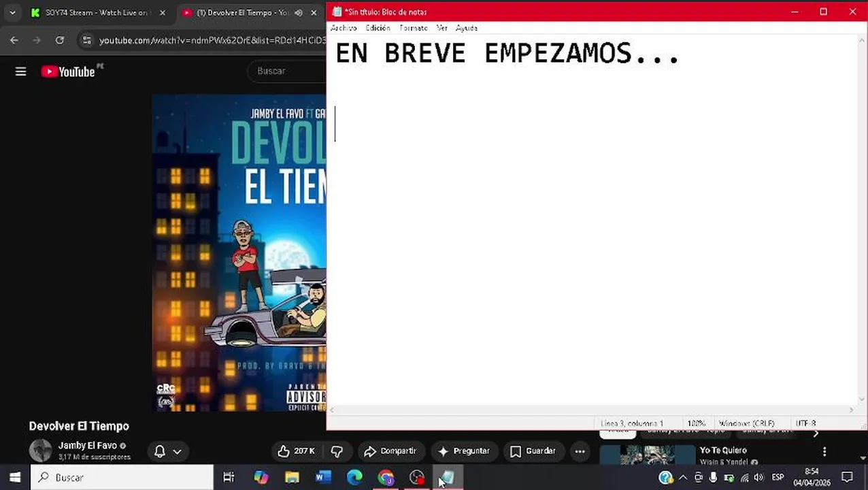
Task: Click the microphone tray icon
Action: pos(713,478)
